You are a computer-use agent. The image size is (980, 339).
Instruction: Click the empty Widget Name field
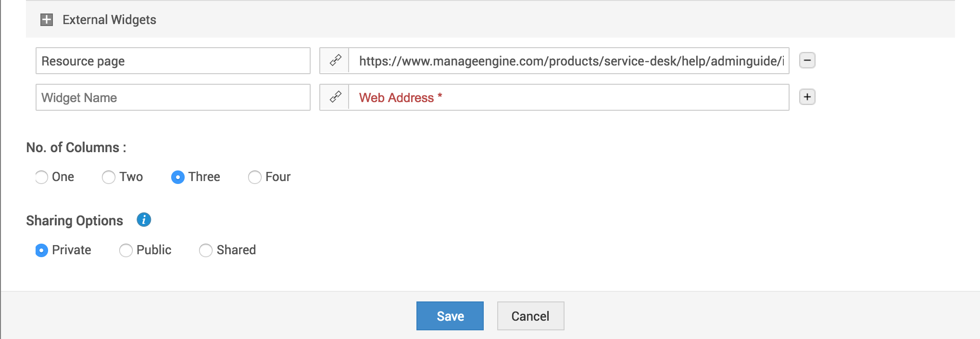coord(173,97)
